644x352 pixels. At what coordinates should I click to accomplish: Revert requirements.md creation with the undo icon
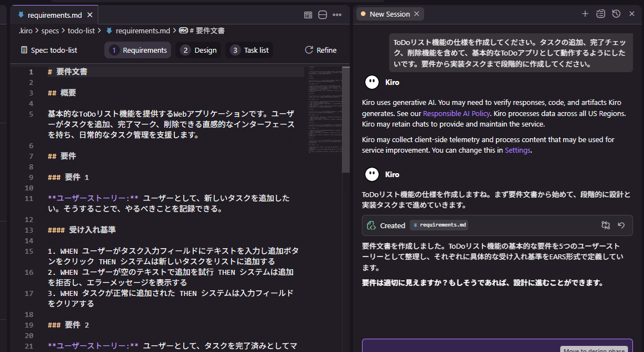click(x=622, y=225)
